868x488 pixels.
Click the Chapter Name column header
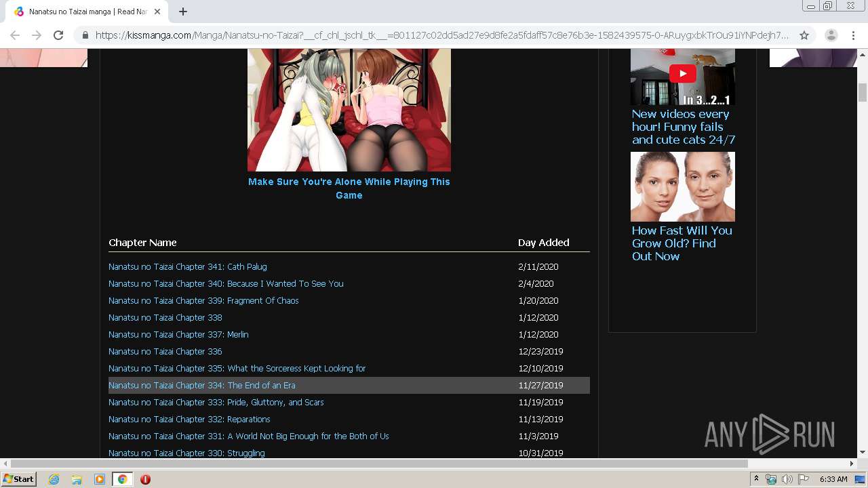(x=142, y=243)
